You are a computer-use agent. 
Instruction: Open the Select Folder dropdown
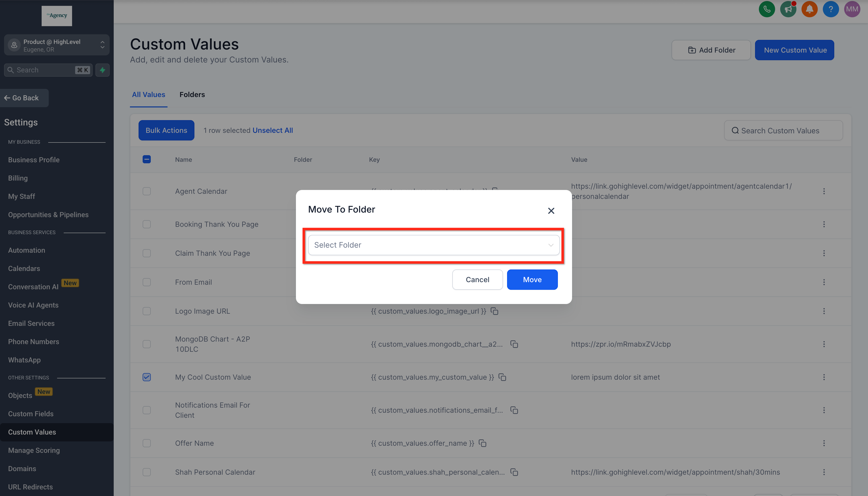click(x=433, y=245)
